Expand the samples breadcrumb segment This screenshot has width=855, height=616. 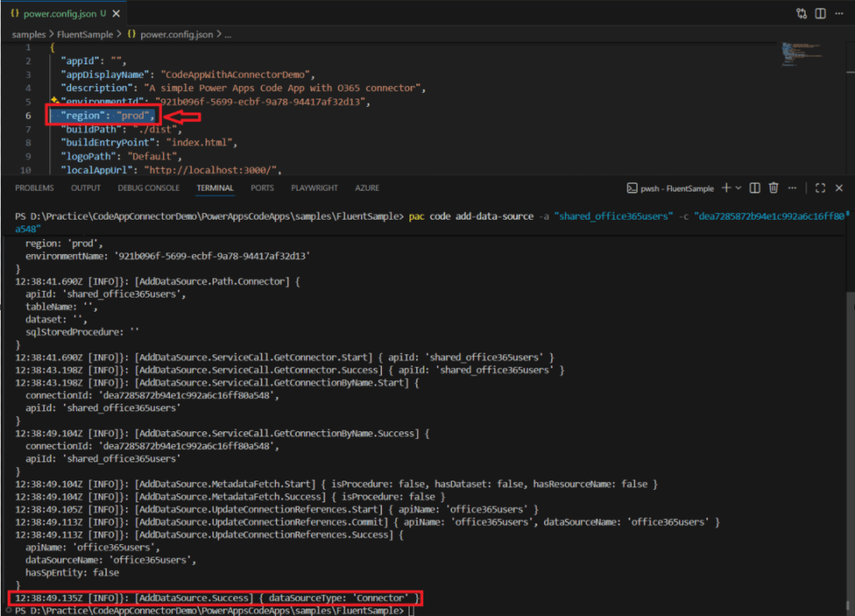tap(28, 34)
